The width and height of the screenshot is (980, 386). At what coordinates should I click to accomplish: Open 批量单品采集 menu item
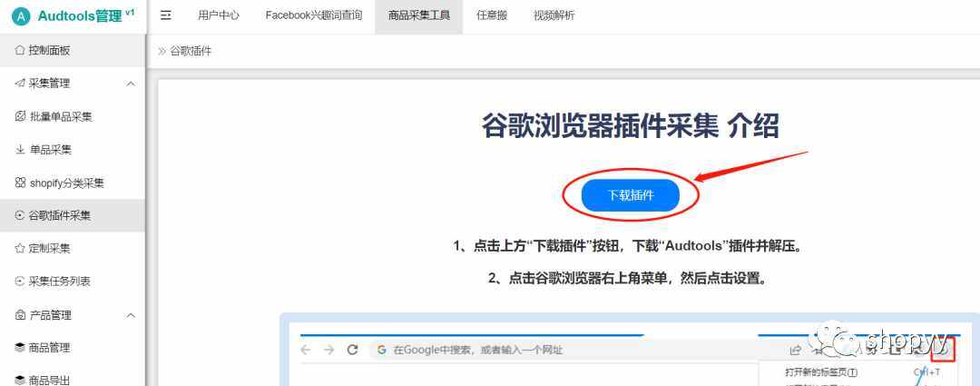(x=73, y=116)
